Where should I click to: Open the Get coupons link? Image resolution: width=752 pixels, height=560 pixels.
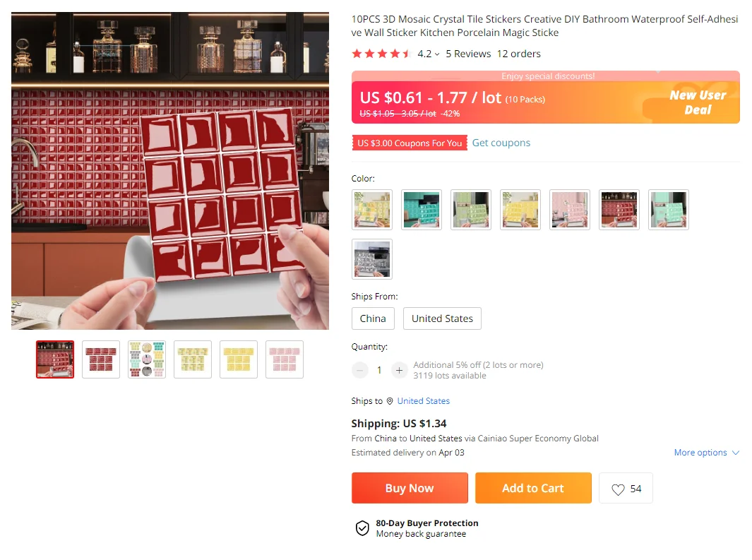(501, 143)
